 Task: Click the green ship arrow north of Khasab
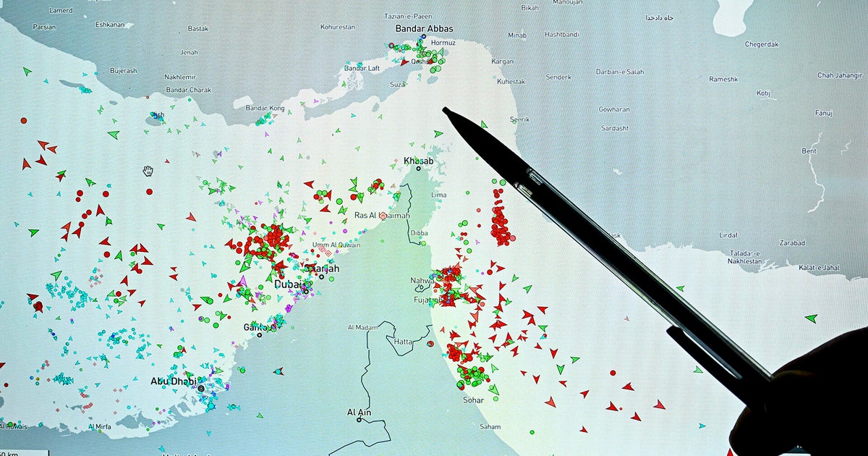(x=438, y=134)
